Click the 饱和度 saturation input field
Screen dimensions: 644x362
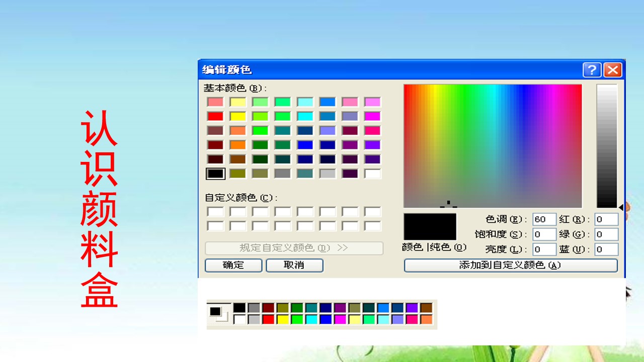click(x=544, y=234)
